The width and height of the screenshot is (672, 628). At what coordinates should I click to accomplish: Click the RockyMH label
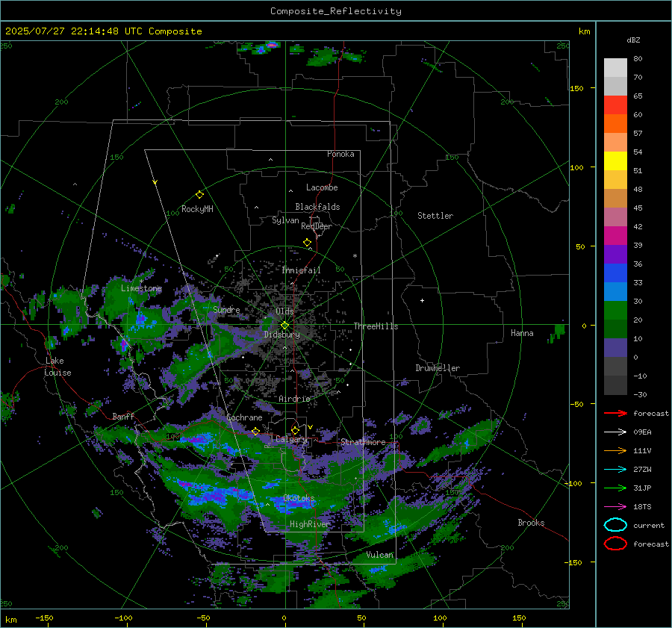[197, 209]
